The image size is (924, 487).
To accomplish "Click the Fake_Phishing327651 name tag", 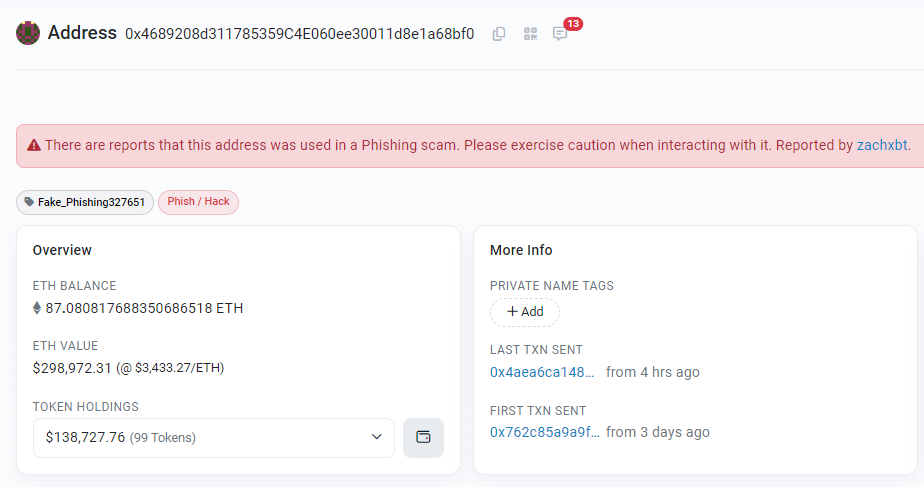I will (91, 202).
